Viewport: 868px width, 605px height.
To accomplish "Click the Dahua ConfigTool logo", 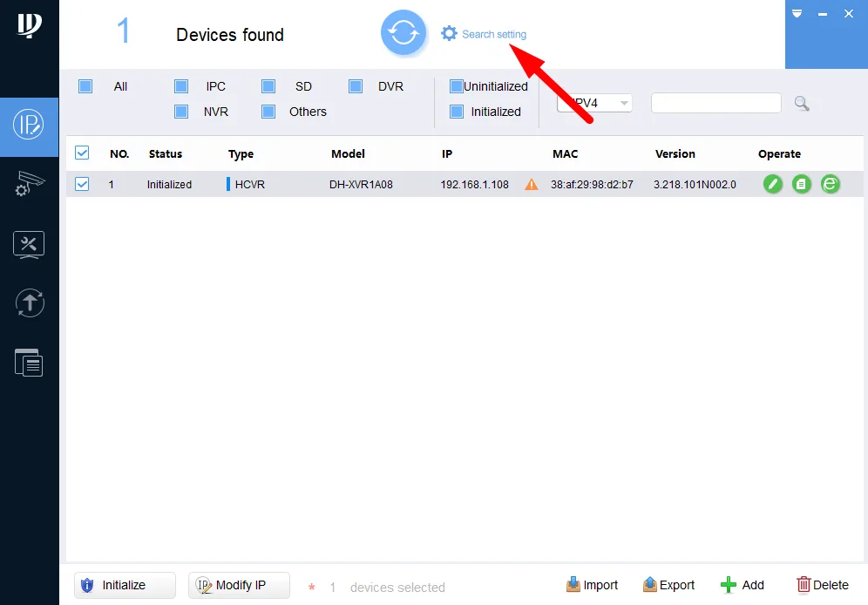I will pyautogui.click(x=29, y=25).
